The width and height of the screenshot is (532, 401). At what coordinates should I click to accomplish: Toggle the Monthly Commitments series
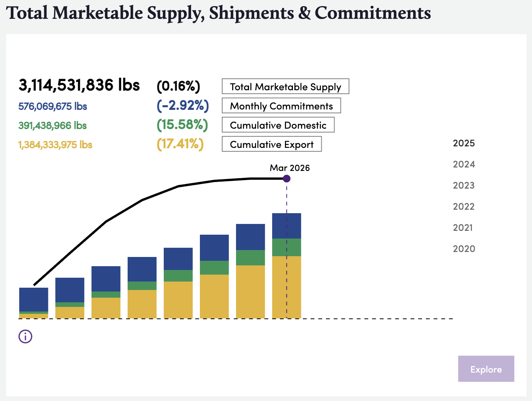pos(281,106)
